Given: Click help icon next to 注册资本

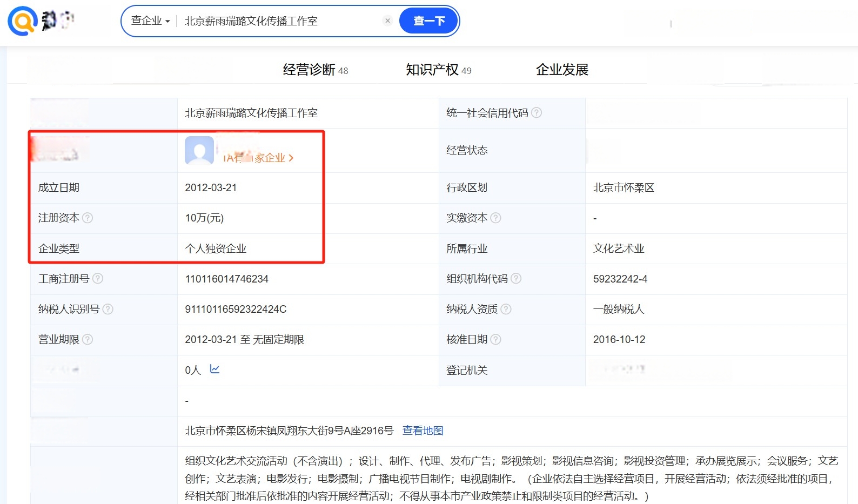Looking at the screenshot, I should pos(88,218).
